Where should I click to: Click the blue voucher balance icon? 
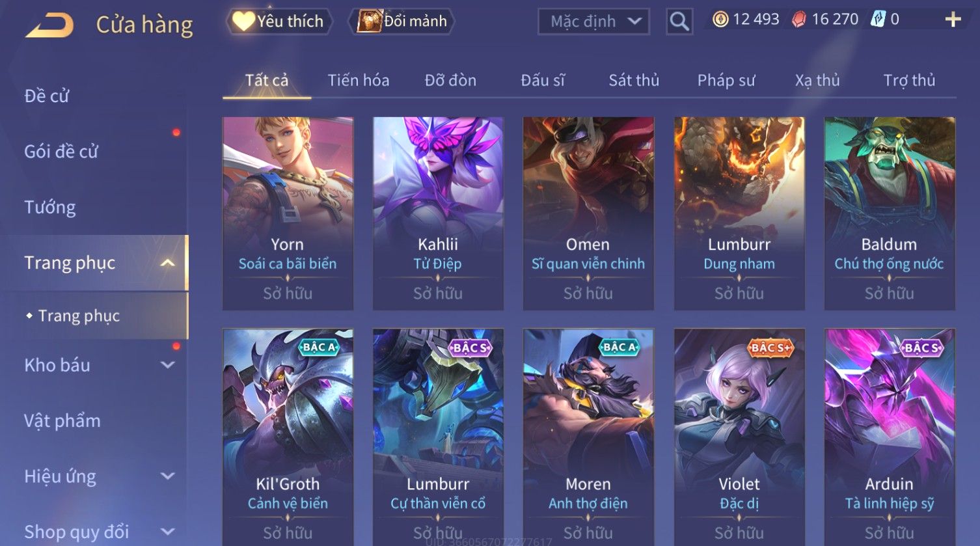pyautogui.click(x=878, y=20)
